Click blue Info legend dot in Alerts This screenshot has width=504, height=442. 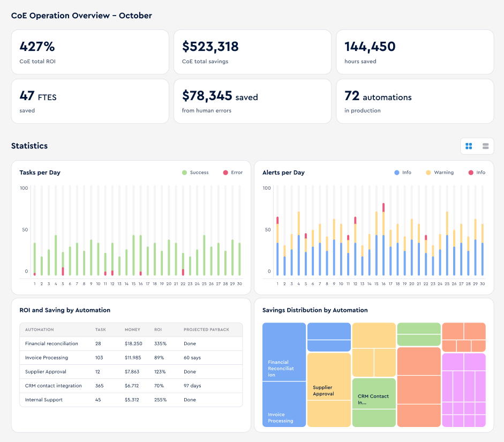(397, 173)
